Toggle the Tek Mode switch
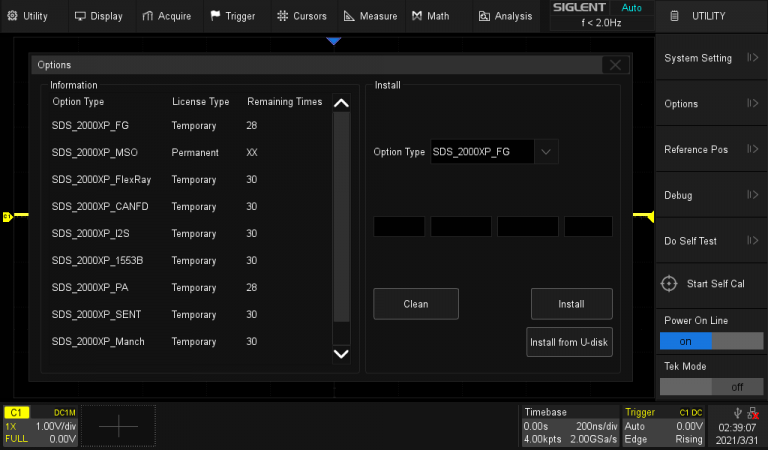This screenshot has width=768, height=450. pos(711,386)
